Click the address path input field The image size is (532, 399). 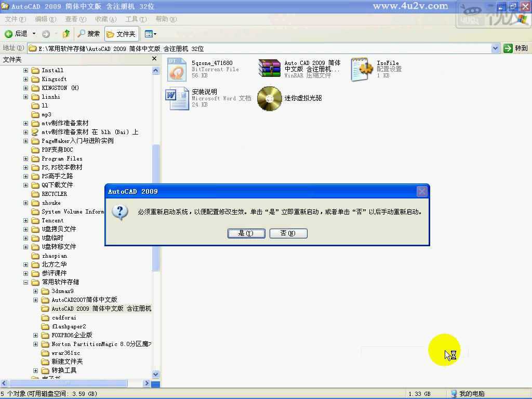pyautogui.click(x=260, y=48)
